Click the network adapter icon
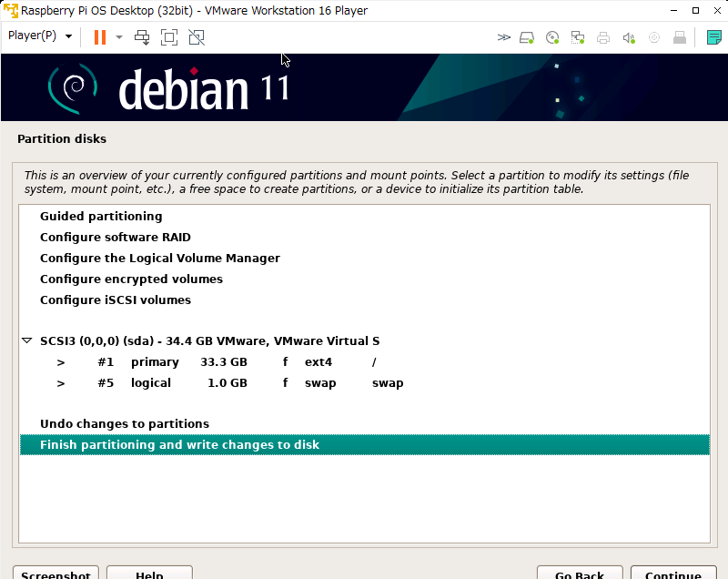728x579 pixels. click(578, 37)
